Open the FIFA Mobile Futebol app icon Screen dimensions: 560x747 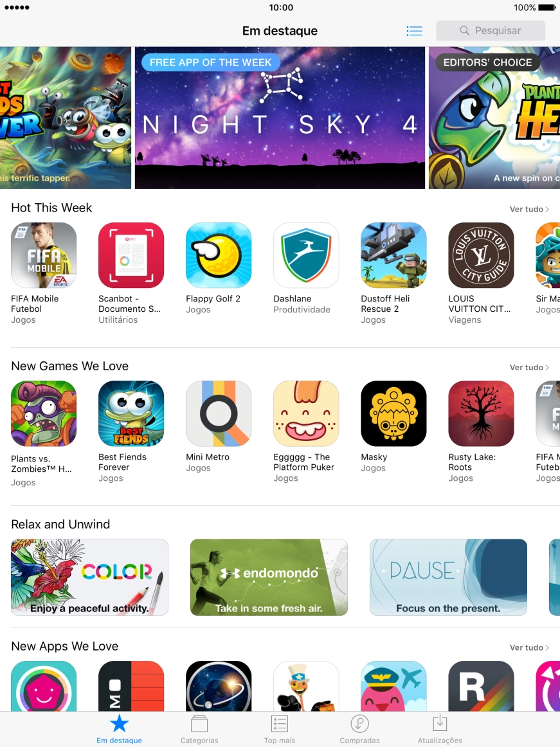43,255
